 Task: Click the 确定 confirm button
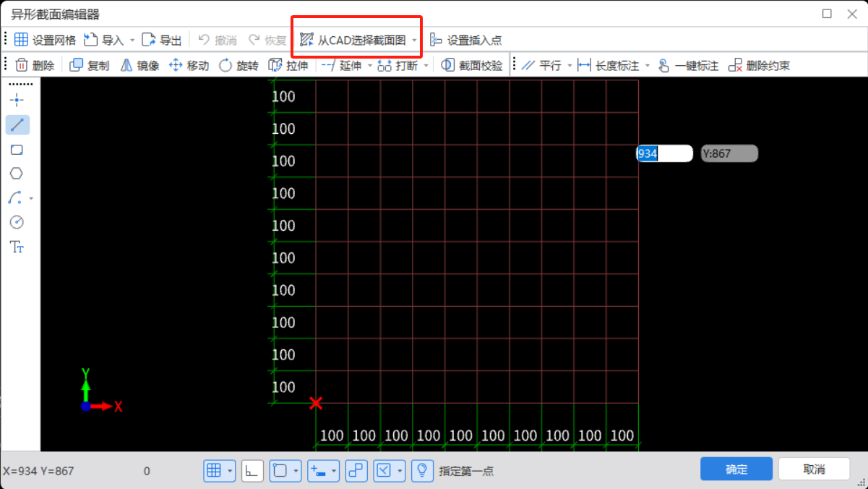[736, 469]
